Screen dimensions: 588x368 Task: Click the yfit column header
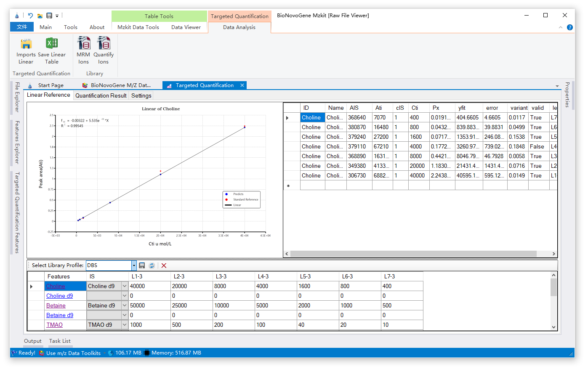pyautogui.click(x=468, y=108)
